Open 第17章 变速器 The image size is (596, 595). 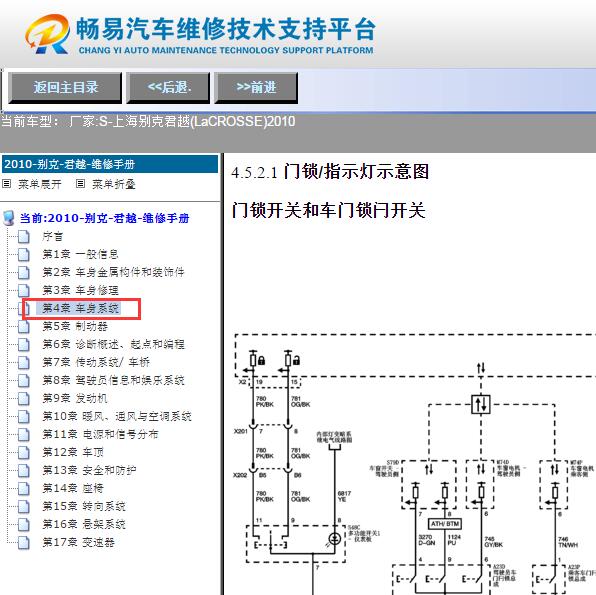coord(78,542)
